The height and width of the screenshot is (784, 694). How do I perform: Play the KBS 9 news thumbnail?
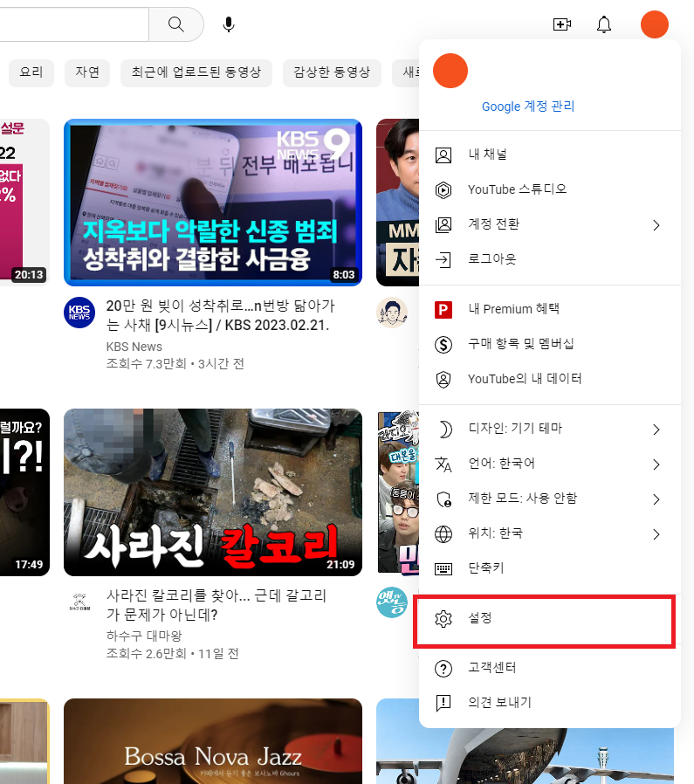pos(213,203)
